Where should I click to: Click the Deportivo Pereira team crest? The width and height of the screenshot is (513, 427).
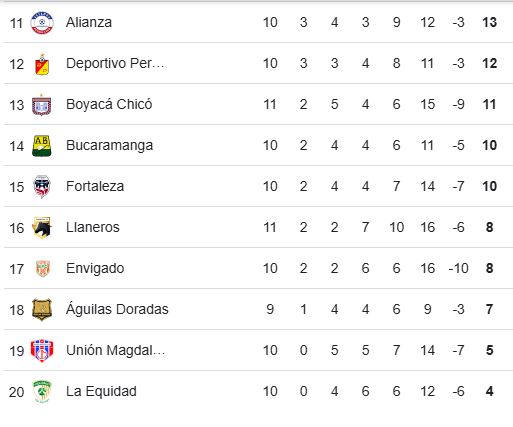point(42,64)
